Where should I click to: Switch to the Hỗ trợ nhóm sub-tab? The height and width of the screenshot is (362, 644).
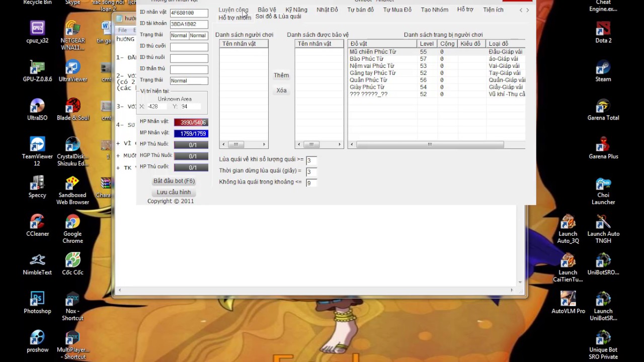tap(234, 18)
